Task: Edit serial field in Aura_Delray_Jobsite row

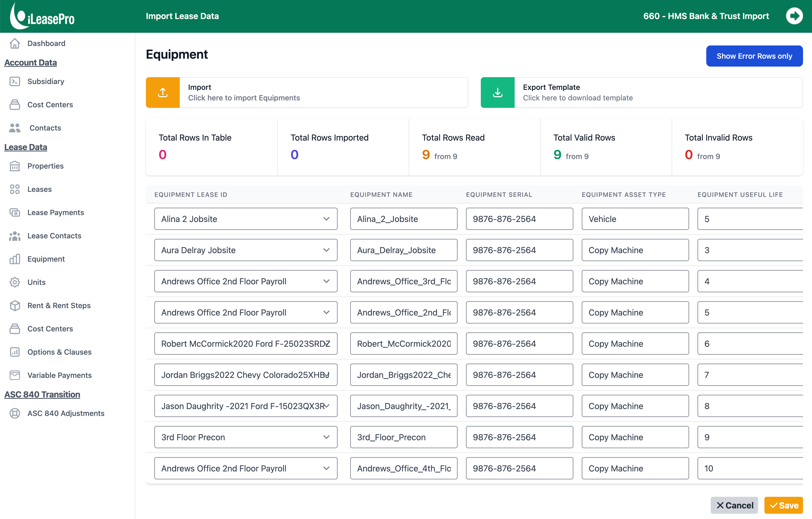Action: [x=519, y=250]
